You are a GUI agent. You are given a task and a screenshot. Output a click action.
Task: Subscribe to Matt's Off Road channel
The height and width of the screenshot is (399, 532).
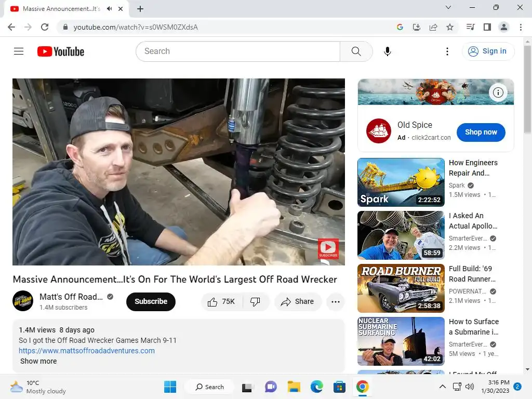tap(151, 302)
